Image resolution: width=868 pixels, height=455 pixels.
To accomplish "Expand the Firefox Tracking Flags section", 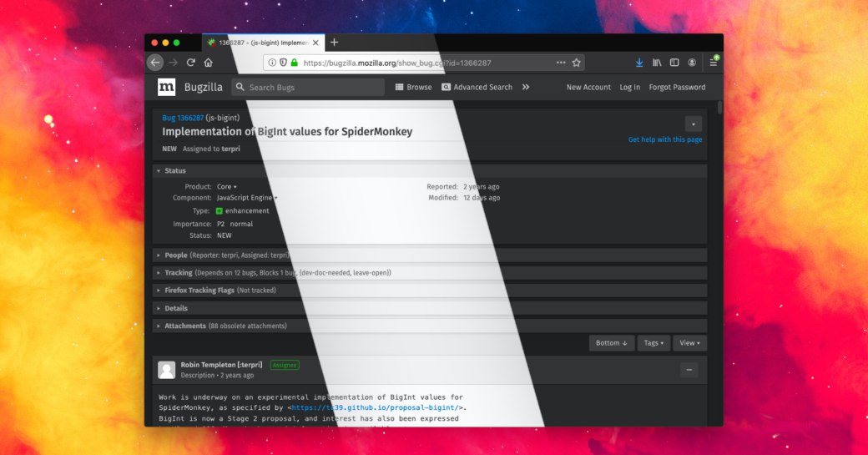I will [x=430, y=290].
